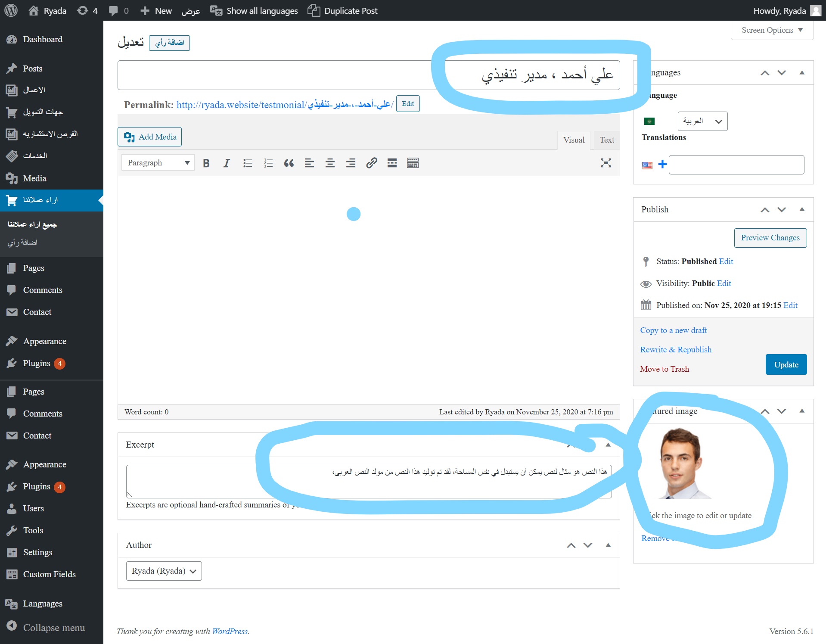Click the insert link icon

[x=371, y=163]
